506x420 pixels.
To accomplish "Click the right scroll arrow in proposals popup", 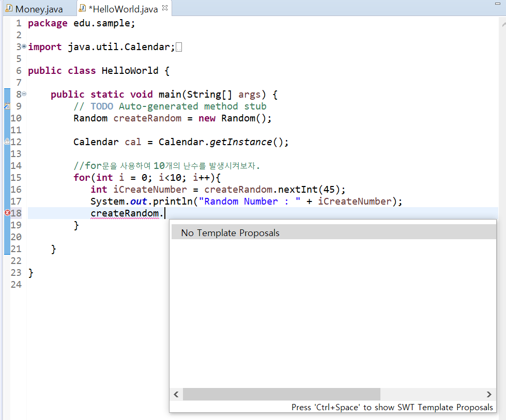I will coord(489,394).
